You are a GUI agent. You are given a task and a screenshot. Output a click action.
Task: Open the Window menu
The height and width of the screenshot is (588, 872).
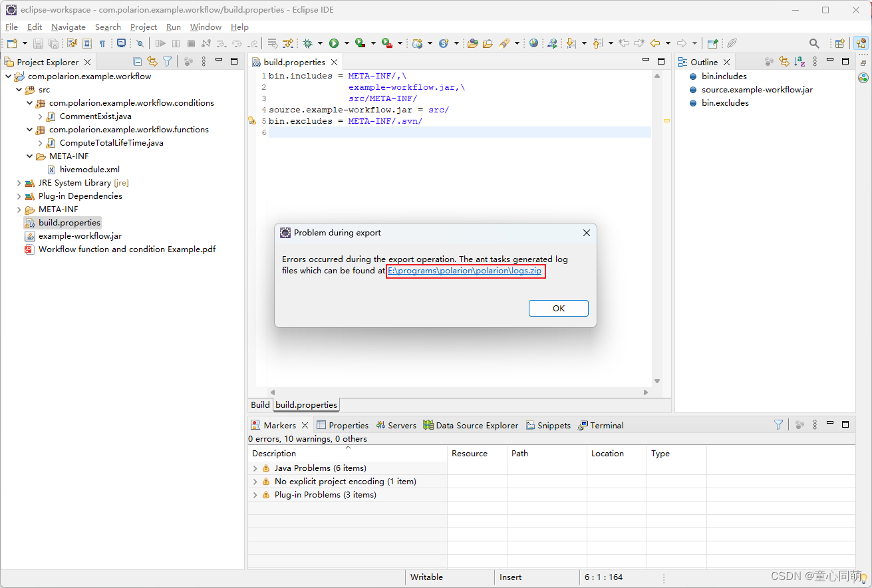pyautogui.click(x=206, y=27)
